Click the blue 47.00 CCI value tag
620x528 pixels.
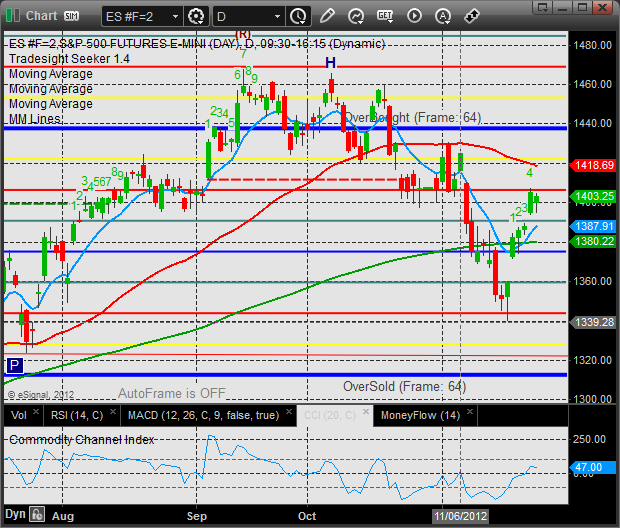592,467
